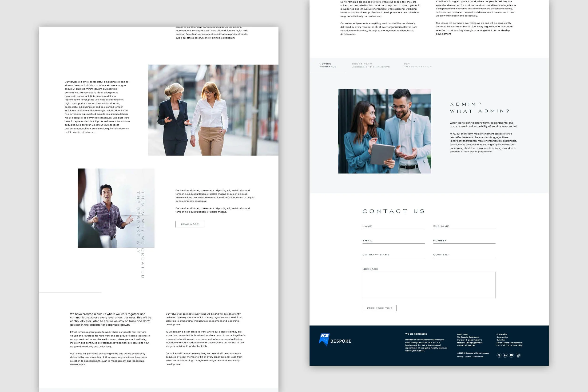Click the Read More button
Viewport: 588px width, 392px height.
pyautogui.click(x=190, y=224)
